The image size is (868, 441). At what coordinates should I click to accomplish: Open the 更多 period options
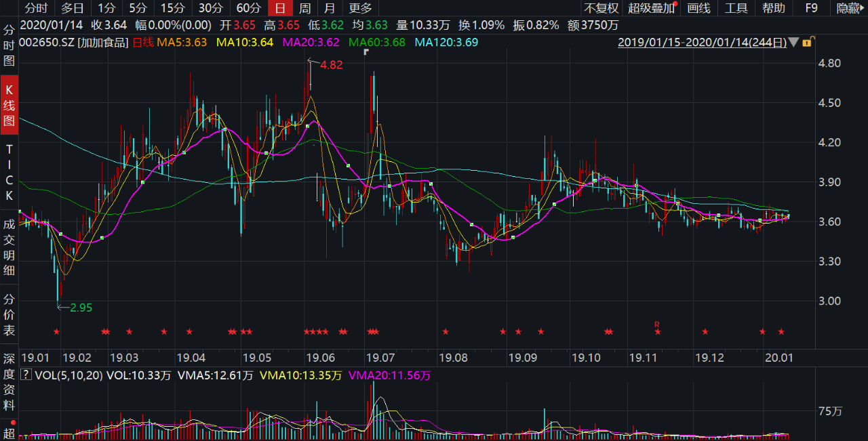pos(360,8)
